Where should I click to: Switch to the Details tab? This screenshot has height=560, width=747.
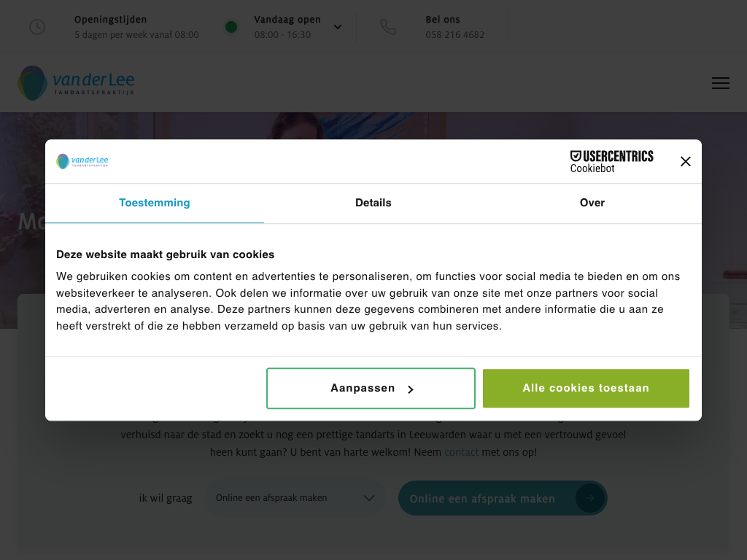(x=373, y=203)
